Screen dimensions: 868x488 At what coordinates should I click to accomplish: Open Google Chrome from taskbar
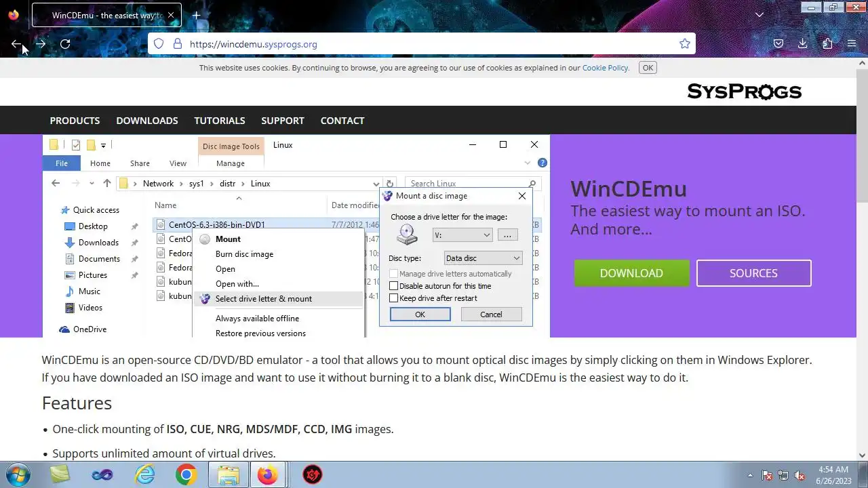coord(186,474)
